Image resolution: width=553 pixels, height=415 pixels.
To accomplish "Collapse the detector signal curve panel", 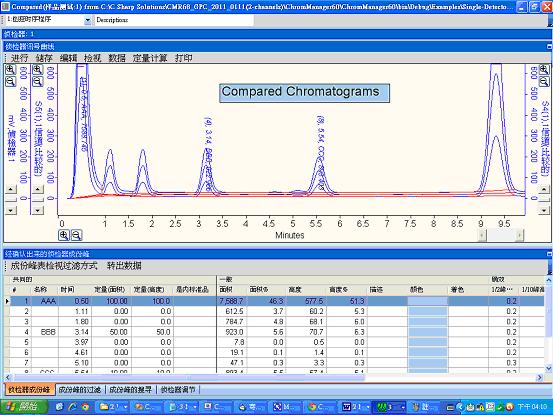I will click(x=549, y=46).
